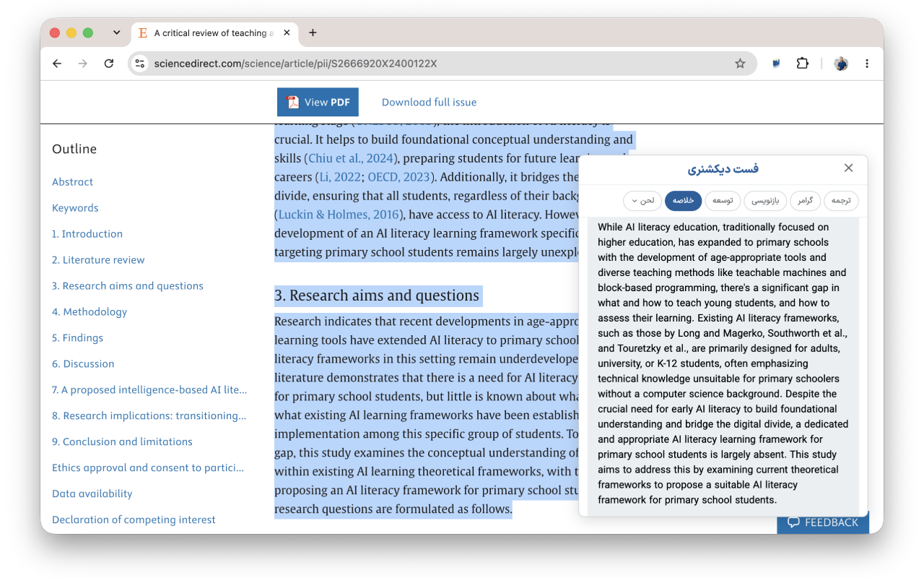Image resolution: width=924 pixels, height=578 pixels.
Task: Open a new browser tab
Action: pos(313,33)
